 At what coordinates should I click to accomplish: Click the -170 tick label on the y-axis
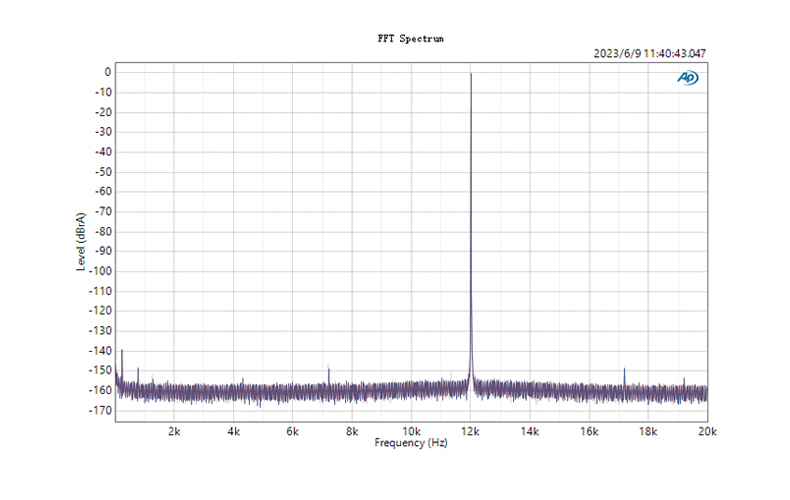(98, 410)
